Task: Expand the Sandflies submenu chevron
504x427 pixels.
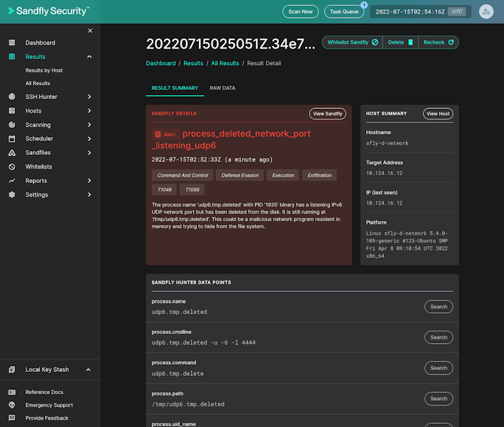Action: point(89,153)
